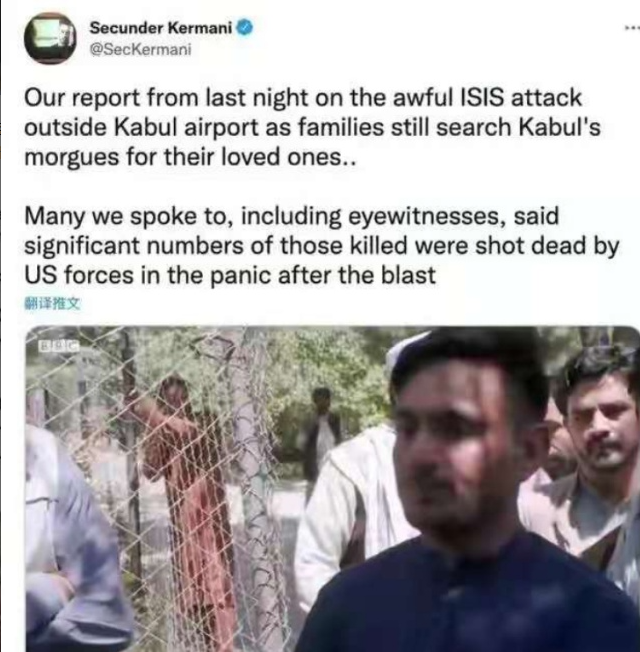Click the BBC watermark on the video
Image resolution: width=640 pixels, height=652 pixels.
tap(59, 346)
